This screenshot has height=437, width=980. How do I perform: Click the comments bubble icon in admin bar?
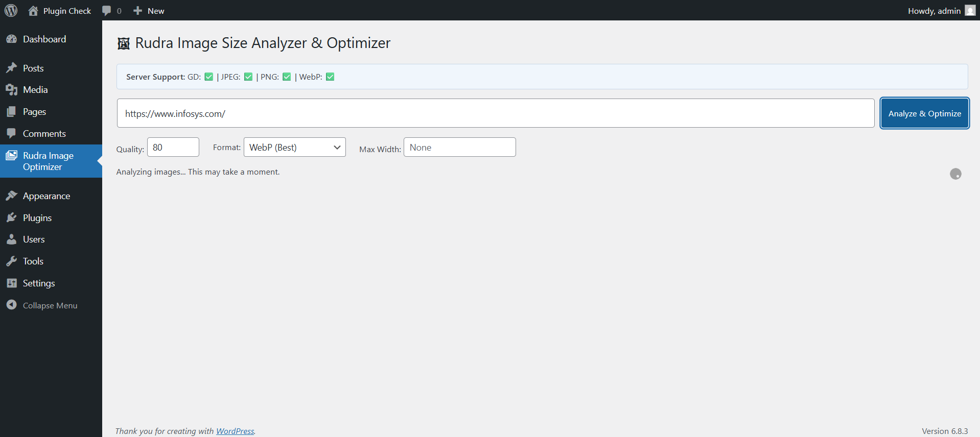(x=107, y=11)
